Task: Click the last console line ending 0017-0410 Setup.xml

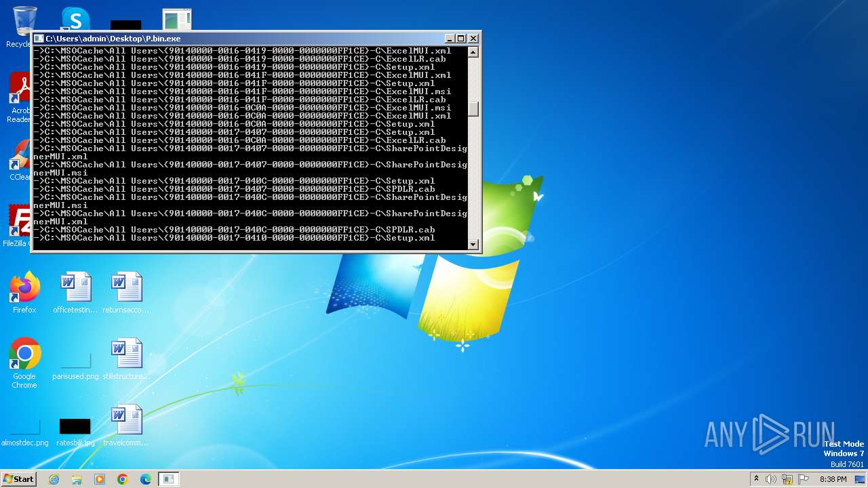Action: [x=235, y=238]
